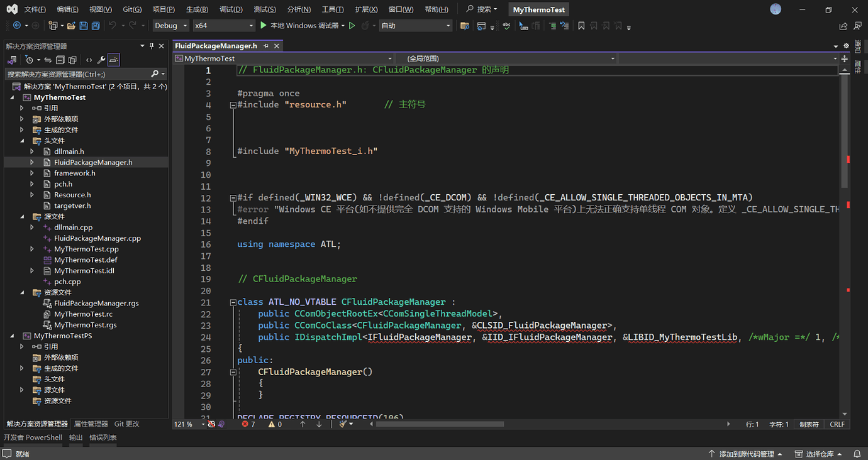Toggle auto-hide pin on Solution Explorer panel

152,46
